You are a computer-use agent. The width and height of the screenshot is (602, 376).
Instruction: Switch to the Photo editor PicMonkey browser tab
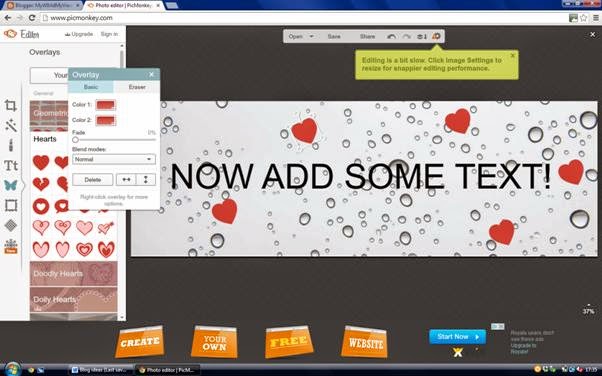124,5
